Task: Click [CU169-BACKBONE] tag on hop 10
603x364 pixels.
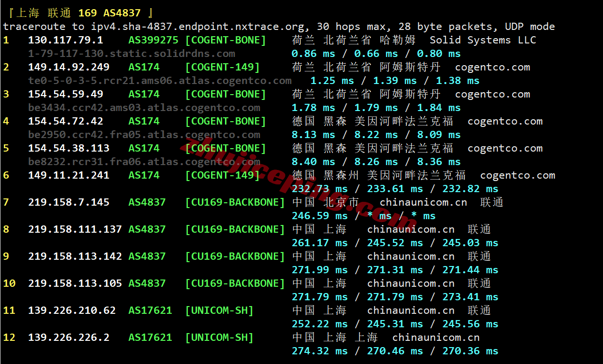Action: pos(235,283)
